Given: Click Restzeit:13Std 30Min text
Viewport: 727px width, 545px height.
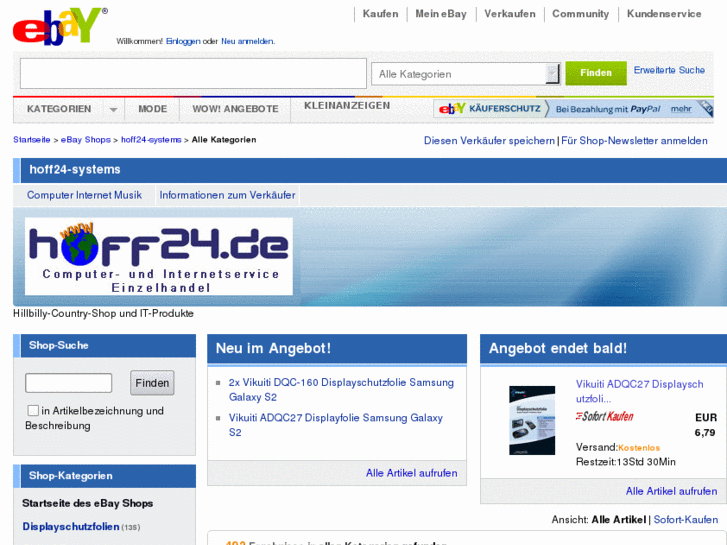Looking at the screenshot, I should (x=625, y=462).
